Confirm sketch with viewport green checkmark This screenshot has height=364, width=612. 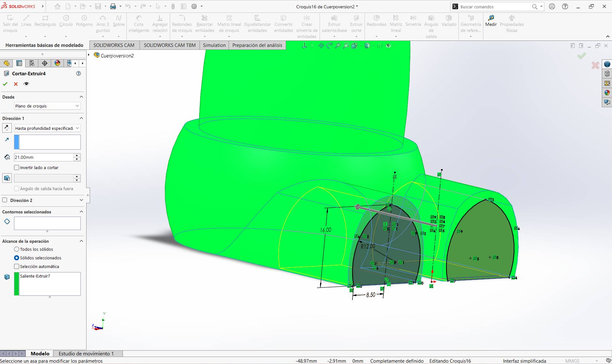click(x=581, y=56)
